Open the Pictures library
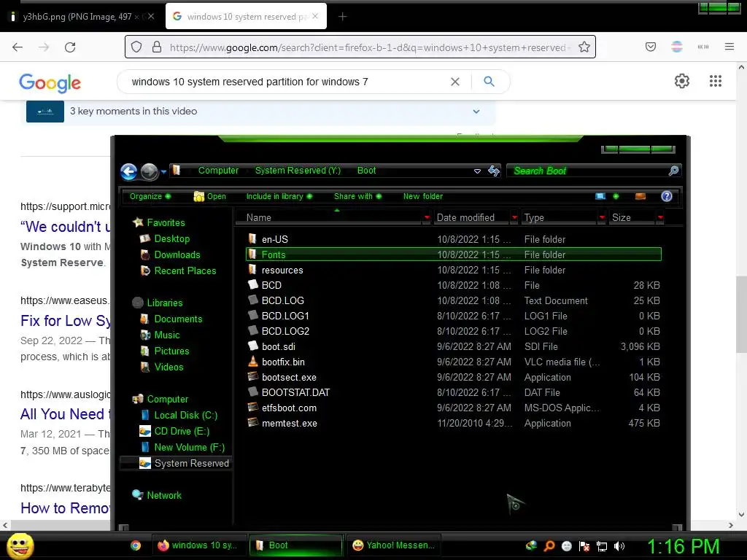Image resolution: width=747 pixels, height=560 pixels. [x=171, y=351]
